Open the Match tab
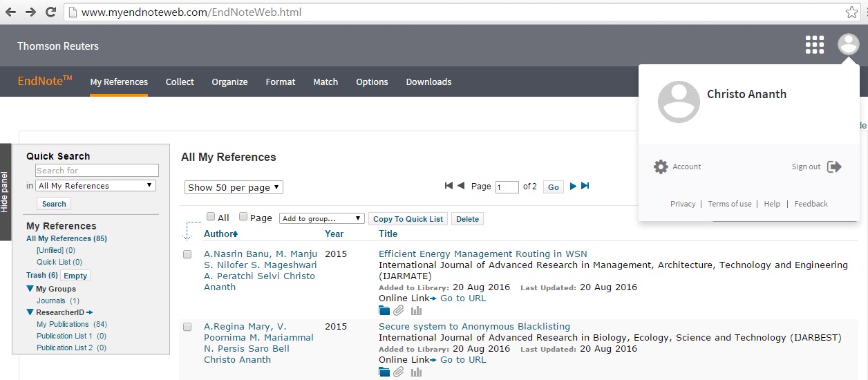 (325, 82)
